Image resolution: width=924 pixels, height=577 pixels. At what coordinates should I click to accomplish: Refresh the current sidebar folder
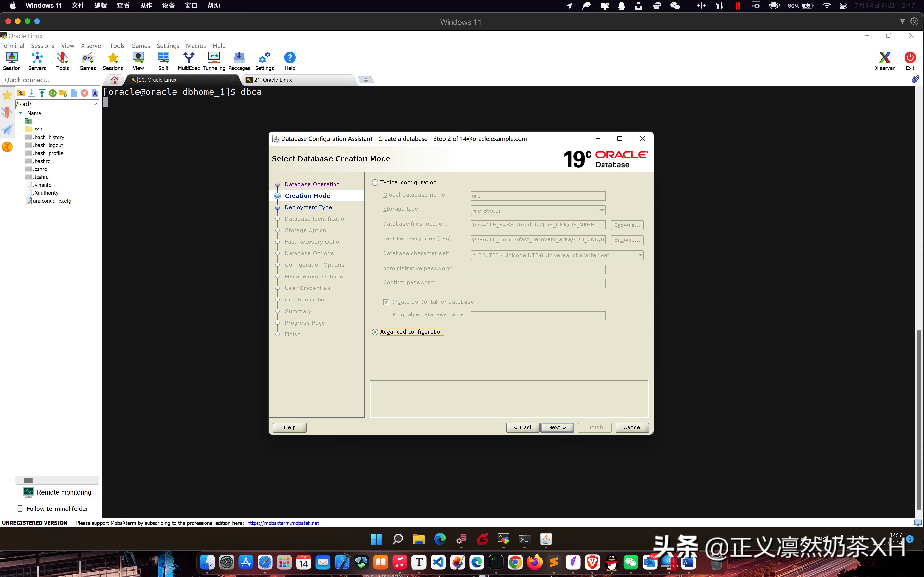click(52, 93)
